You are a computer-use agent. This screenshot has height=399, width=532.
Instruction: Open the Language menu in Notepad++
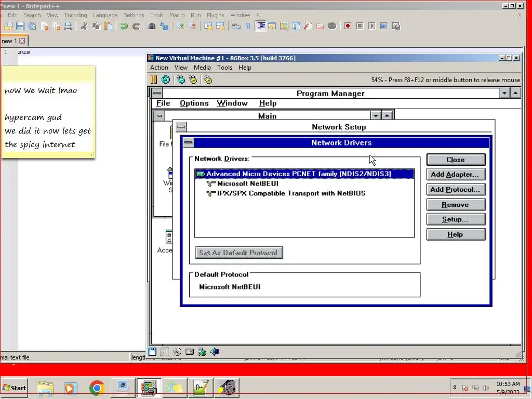tap(105, 15)
